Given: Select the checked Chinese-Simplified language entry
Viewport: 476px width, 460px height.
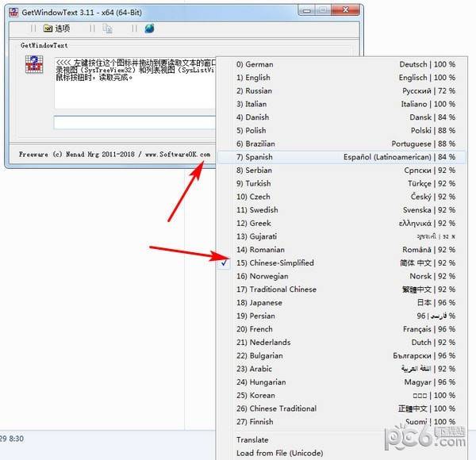Looking at the screenshot, I should click(281, 263).
